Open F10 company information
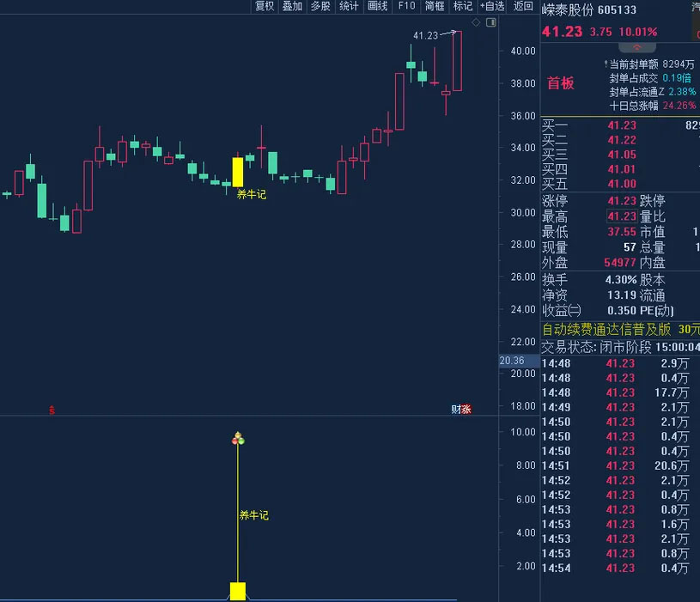Image resolution: width=700 pixels, height=602 pixels. (406, 6)
